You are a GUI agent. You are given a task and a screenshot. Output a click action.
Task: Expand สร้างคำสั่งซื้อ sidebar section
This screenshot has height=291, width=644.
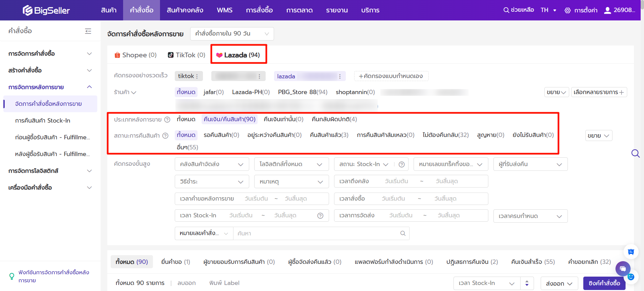(x=50, y=70)
